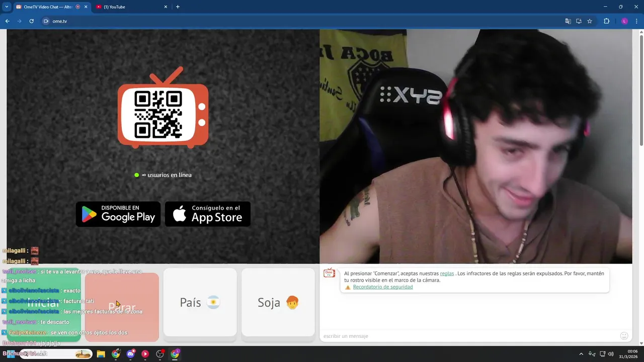Open the emoji picker smiley icon

click(x=624, y=336)
